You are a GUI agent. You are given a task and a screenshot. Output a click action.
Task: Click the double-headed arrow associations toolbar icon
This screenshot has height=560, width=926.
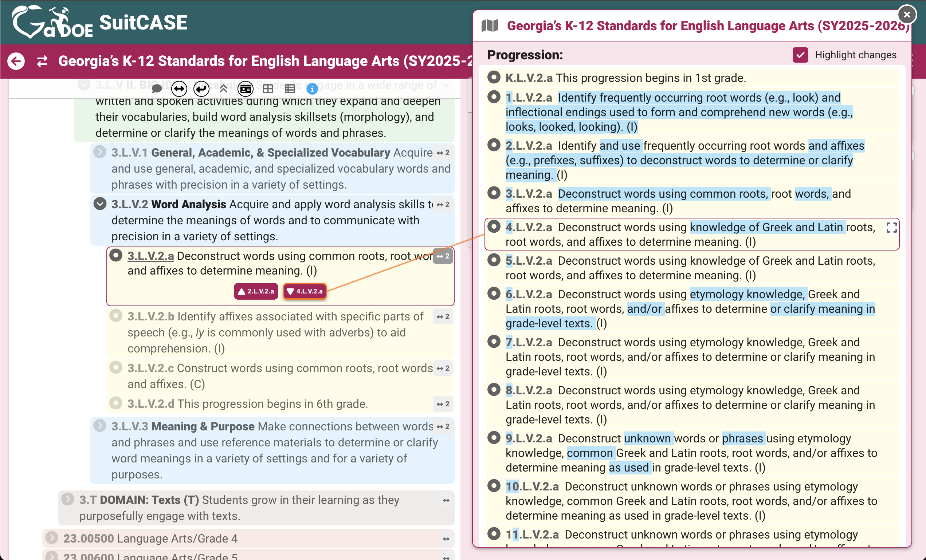tap(179, 89)
